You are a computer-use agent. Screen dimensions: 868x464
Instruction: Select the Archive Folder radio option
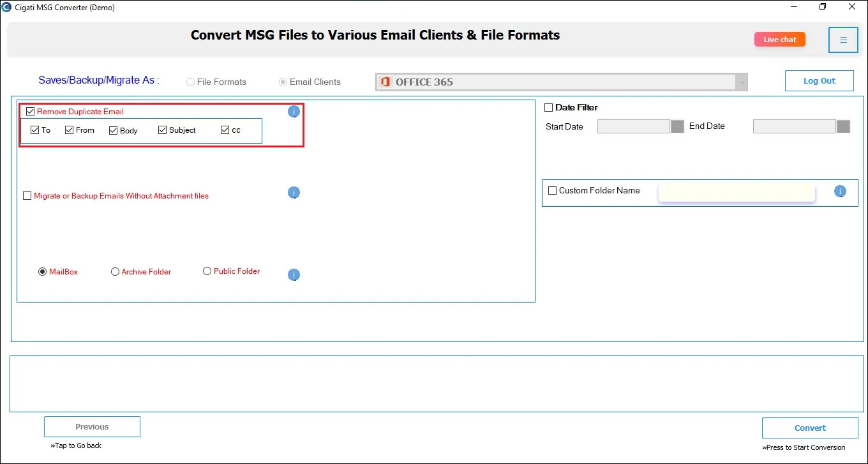click(x=115, y=271)
